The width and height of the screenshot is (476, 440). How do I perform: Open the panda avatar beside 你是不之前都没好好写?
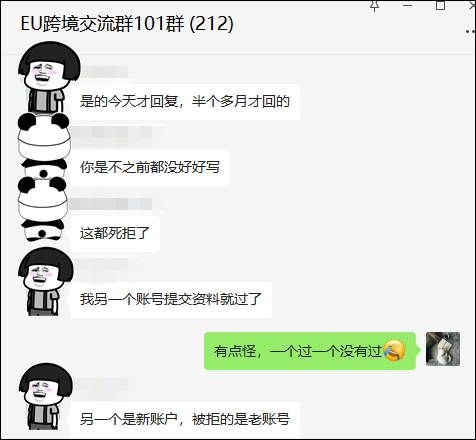[x=43, y=146]
